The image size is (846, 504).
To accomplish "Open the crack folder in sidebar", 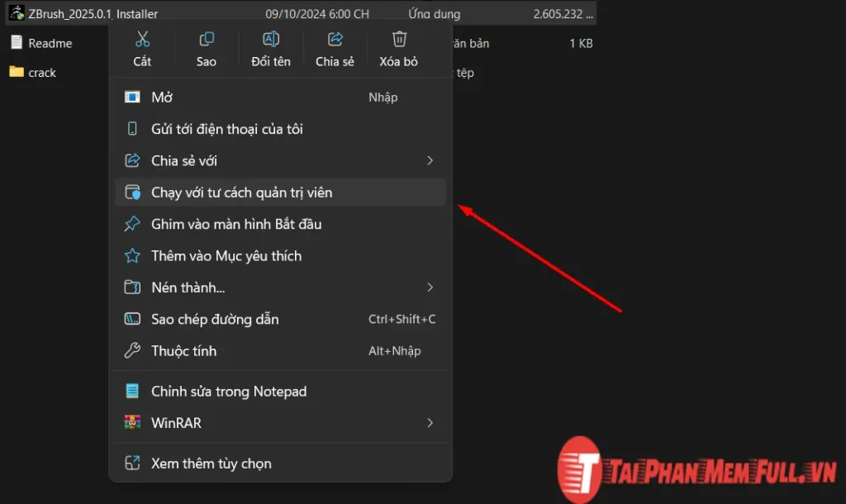I will click(x=39, y=72).
